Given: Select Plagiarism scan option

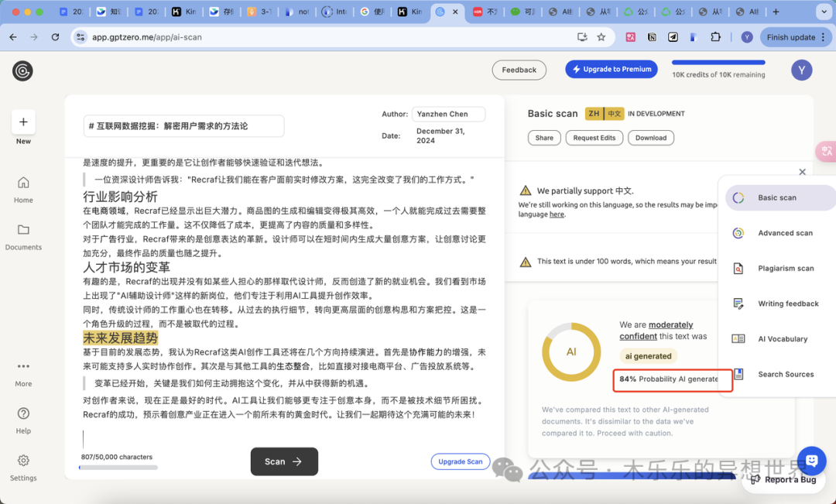Looking at the screenshot, I should click(x=786, y=269).
